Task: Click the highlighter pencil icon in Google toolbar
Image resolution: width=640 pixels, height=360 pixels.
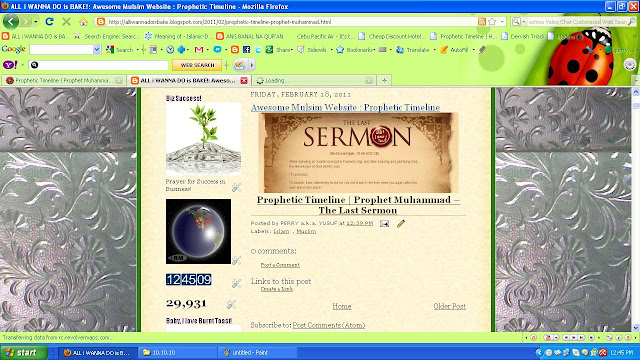Action: click(482, 50)
